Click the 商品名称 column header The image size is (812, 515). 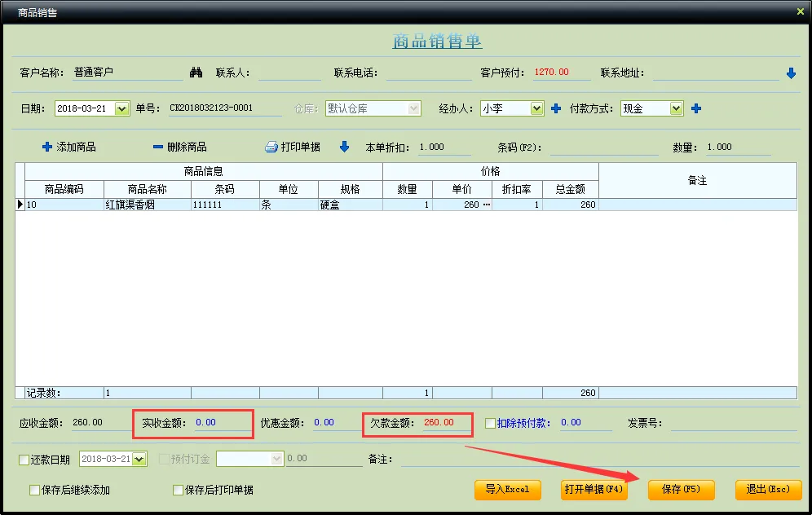click(x=148, y=189)
